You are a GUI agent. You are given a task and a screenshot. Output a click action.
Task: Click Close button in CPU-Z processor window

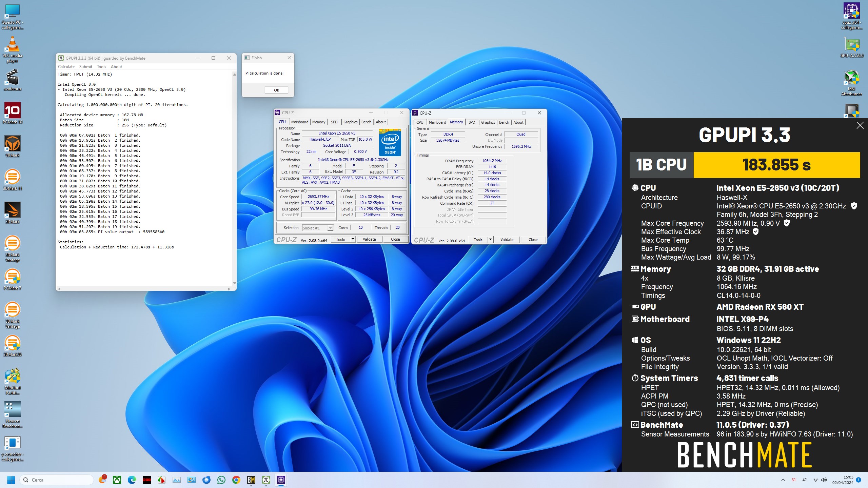[395, 239]
